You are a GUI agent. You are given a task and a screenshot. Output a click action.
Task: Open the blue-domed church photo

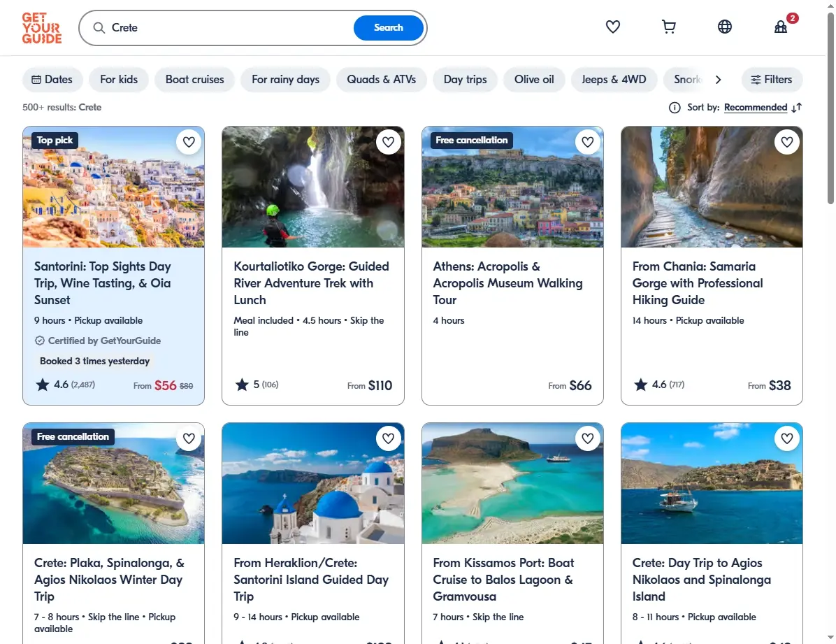(313, 483)
